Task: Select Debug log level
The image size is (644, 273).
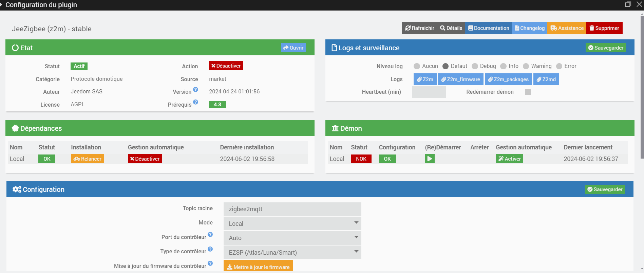Action: pos(475,66)
